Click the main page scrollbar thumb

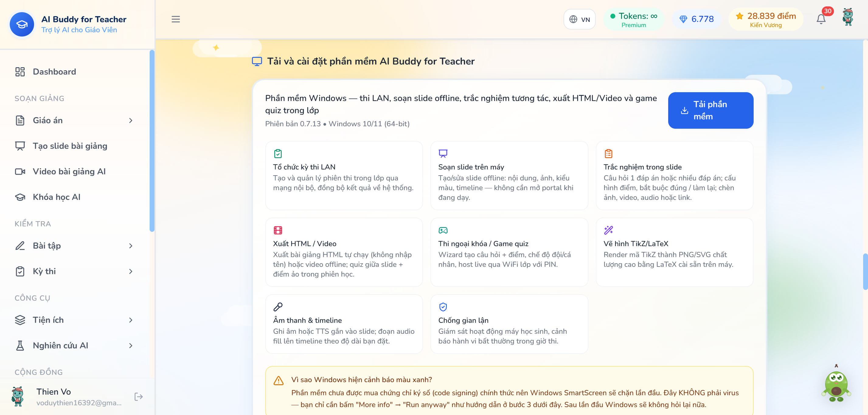click(x=865, y=271)
